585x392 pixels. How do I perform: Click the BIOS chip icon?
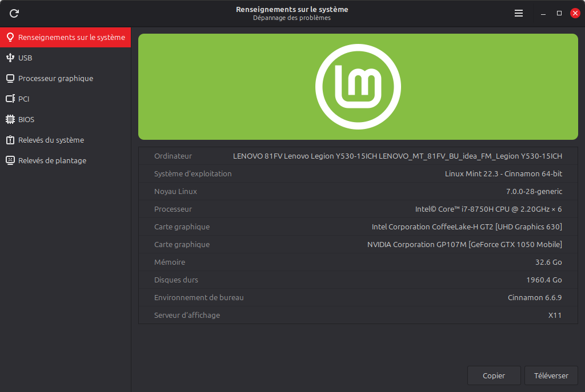point(10,119)
